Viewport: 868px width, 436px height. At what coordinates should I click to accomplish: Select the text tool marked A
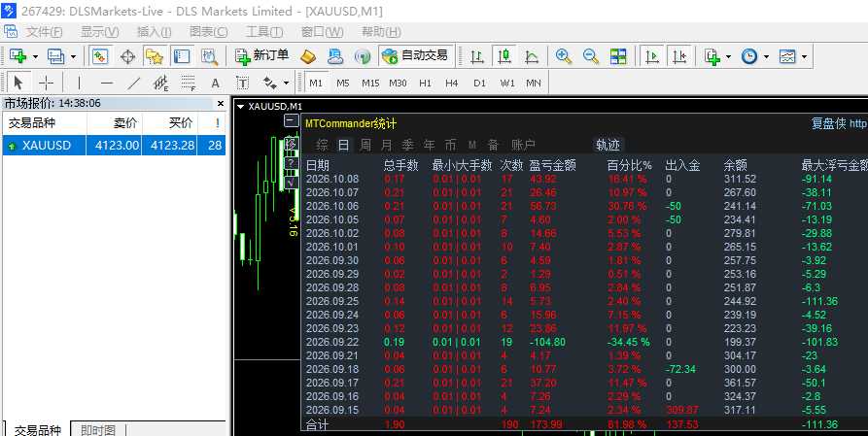[x=216, y=84]
